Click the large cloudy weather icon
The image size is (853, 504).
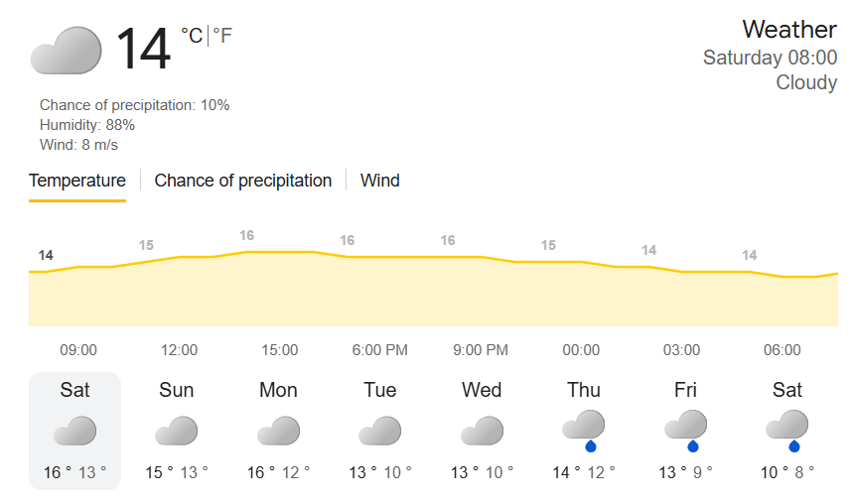pos(66,50)
